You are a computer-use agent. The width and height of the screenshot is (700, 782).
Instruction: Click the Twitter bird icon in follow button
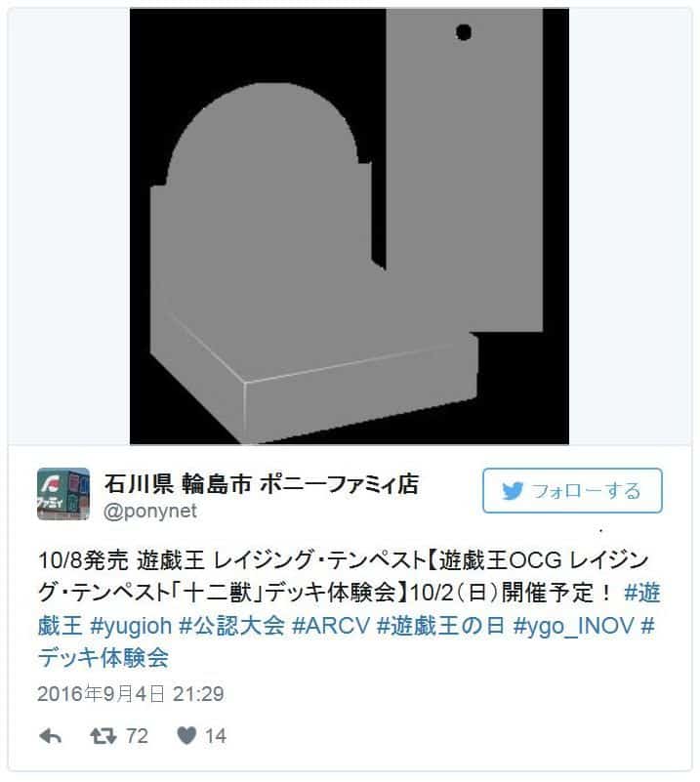click(x=513, y=491)
